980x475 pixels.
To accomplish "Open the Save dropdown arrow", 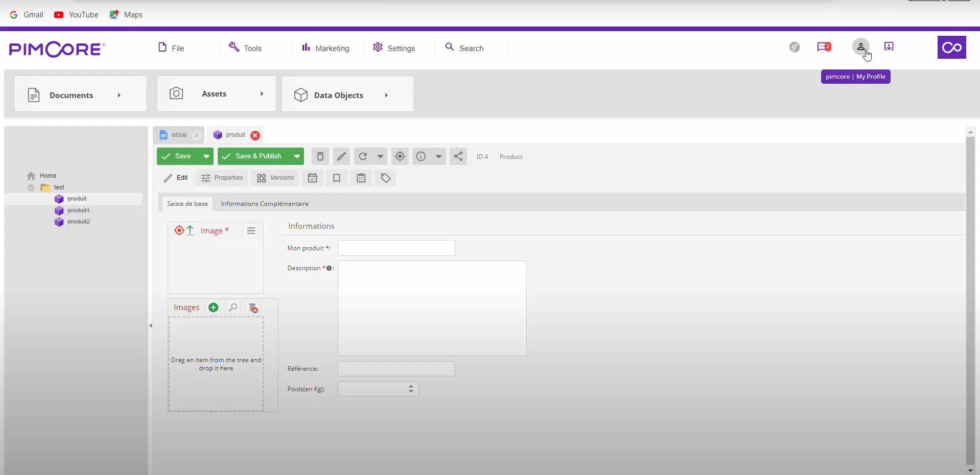I will coord(206,156).
